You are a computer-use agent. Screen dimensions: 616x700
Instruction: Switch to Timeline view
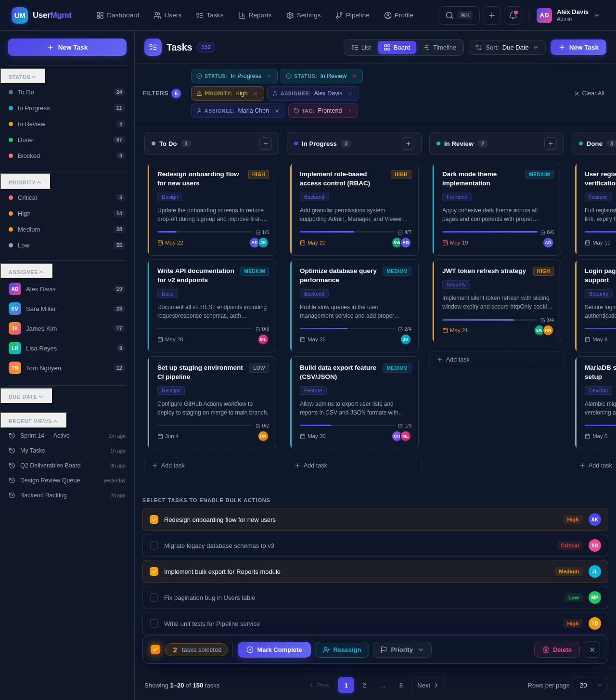click(440, 47)
